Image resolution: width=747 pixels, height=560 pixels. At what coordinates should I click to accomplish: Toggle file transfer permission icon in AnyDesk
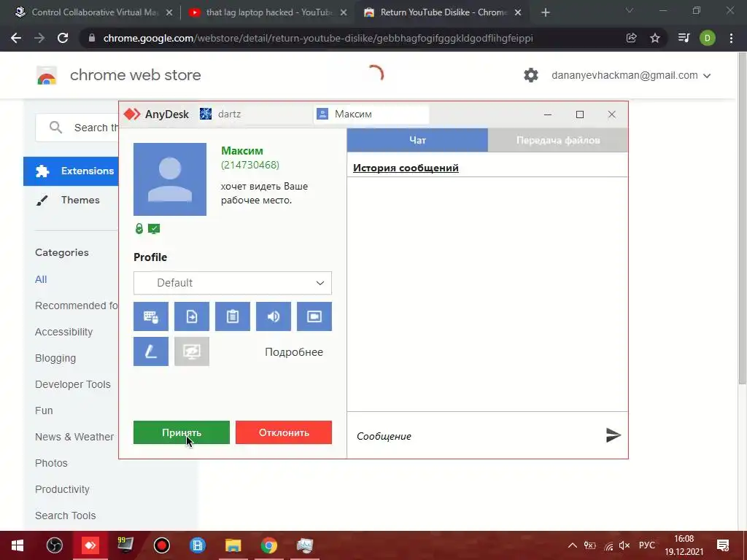coord(192,316)
